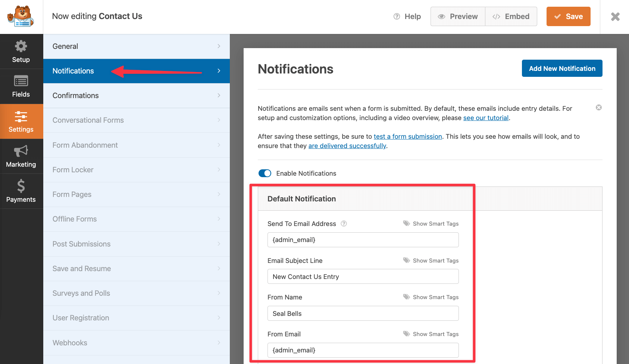The height and width of the screenshot is (364, 629).
Task: Open Surveys and Polls settings
Action: pos(137,293)
